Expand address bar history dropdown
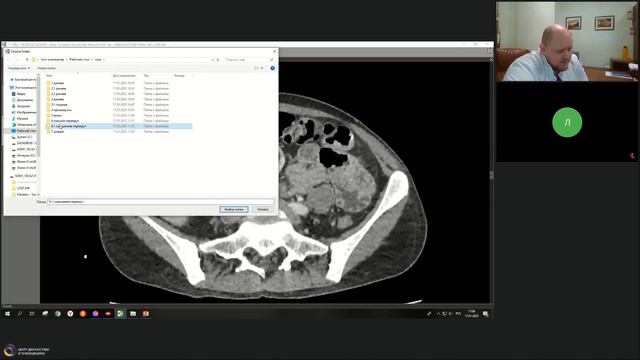 (x=213, y=60)
